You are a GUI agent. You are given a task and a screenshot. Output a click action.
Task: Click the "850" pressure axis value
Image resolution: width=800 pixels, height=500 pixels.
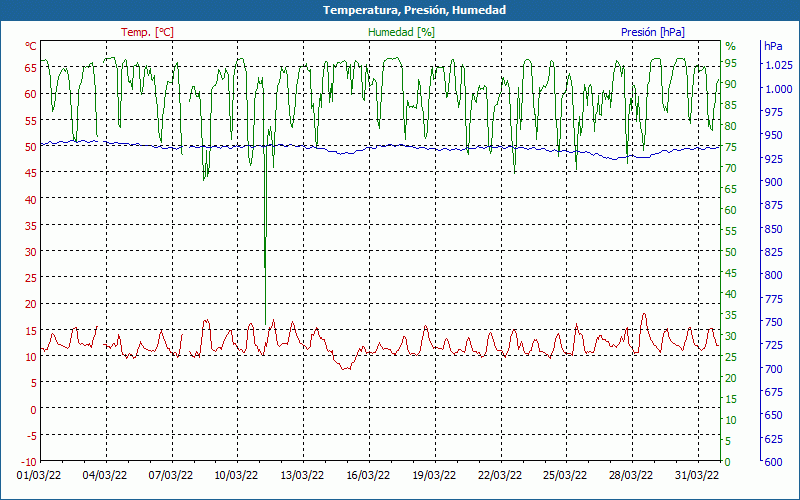point(773,229)
